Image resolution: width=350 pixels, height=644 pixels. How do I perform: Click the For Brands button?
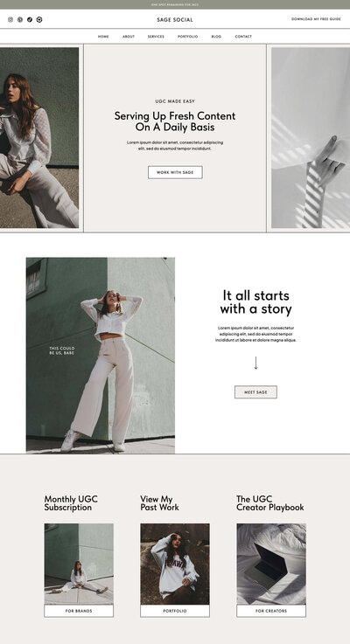coord(79,611)
